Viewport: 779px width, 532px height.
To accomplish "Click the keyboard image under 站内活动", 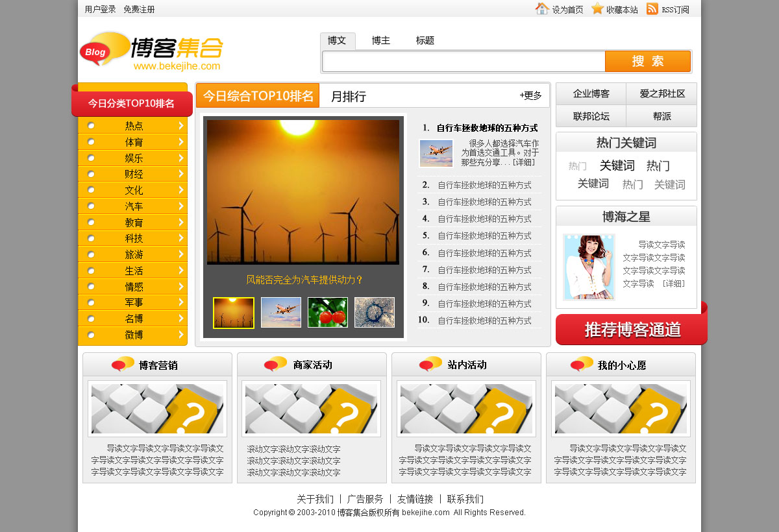I will 466,409.
